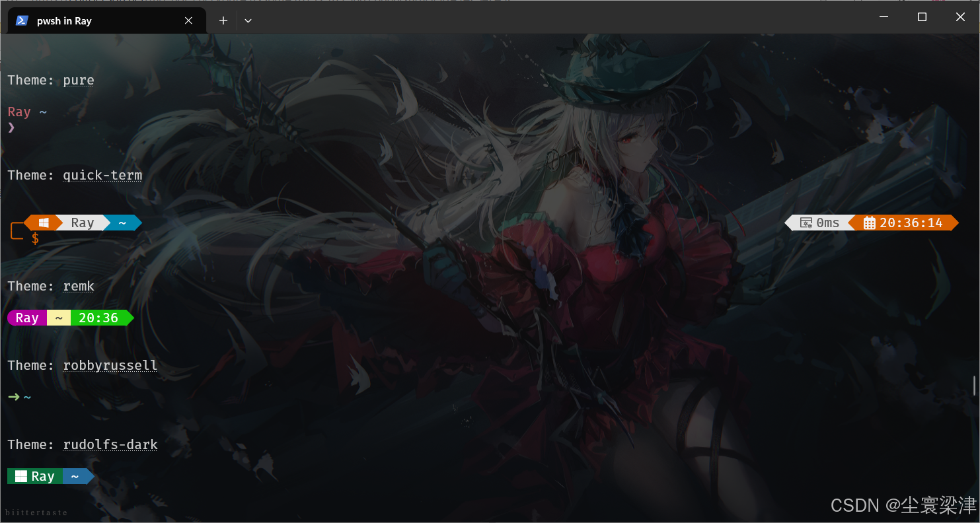The image size is (980, 523).
Task: Click the PowerShell icon in the tab
Action: pyautogui.click(x=22, y=20)
